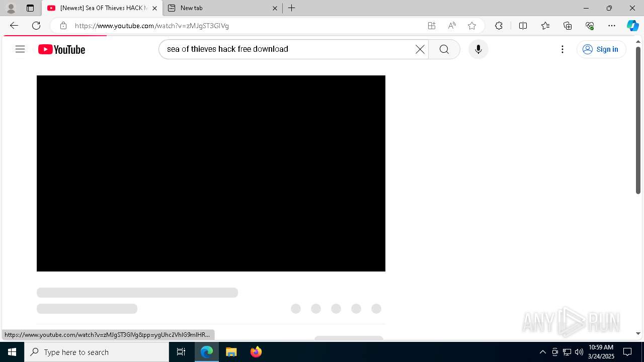Launch Copilot sidebar
The height and width of the screenshot is (362, 644).
click(633, 26)
